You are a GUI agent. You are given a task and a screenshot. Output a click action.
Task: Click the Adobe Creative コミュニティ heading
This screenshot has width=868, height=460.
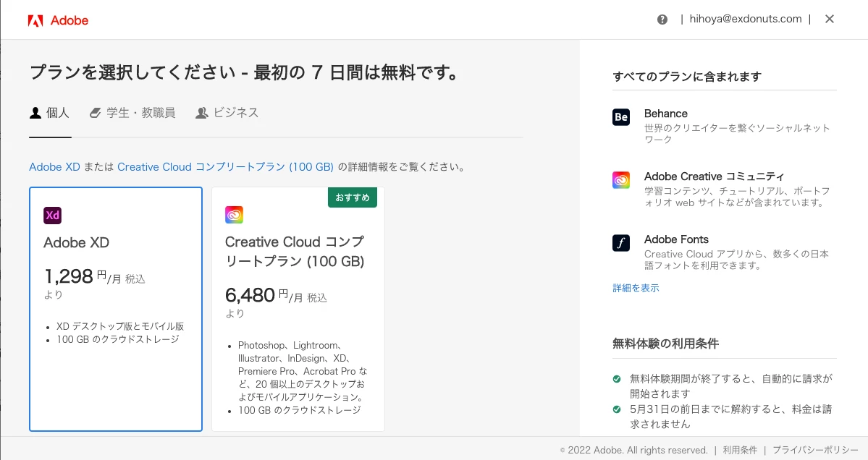point(714,176)
